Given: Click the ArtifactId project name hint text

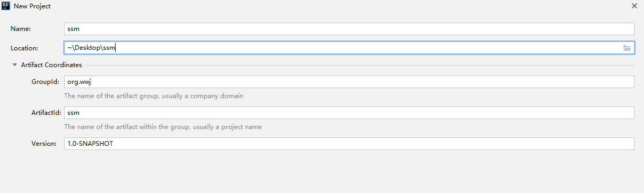Looking at the screenshot, I should pyautogui.click(x=163, y=127).
